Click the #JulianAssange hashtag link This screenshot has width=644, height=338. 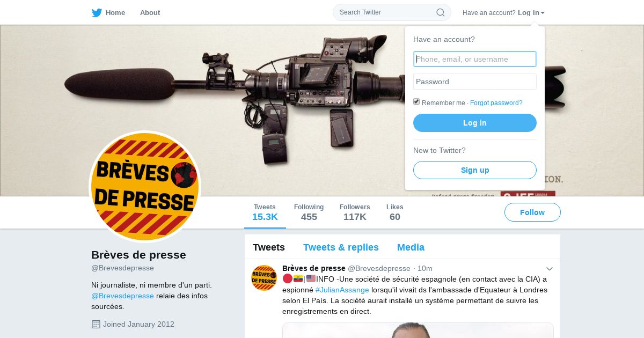click(x=342, y=290)
